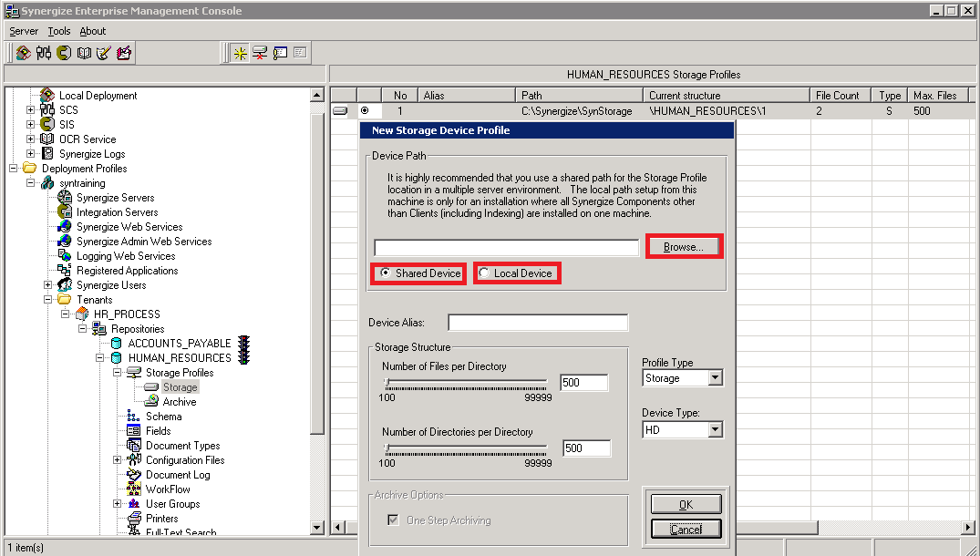The width and height of the screenshot is (980, 556).
Task: Open the Device Type dropdown
Action: [715, 430]
